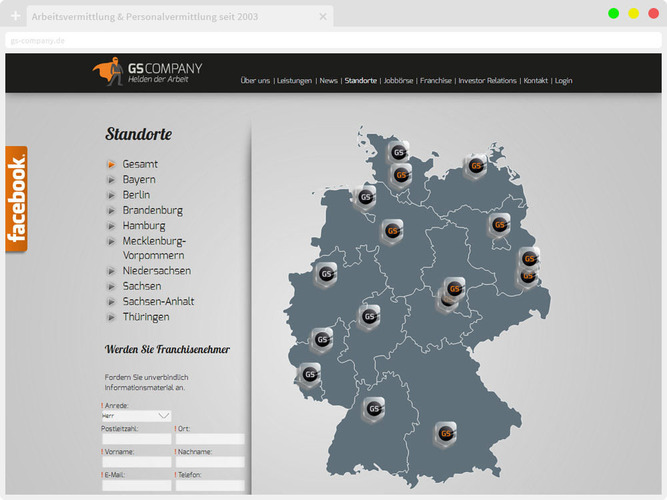The width and height of the screenshot is (667, 500).
Task: Click the new tab plus icon
Action: tap(15, 17)
